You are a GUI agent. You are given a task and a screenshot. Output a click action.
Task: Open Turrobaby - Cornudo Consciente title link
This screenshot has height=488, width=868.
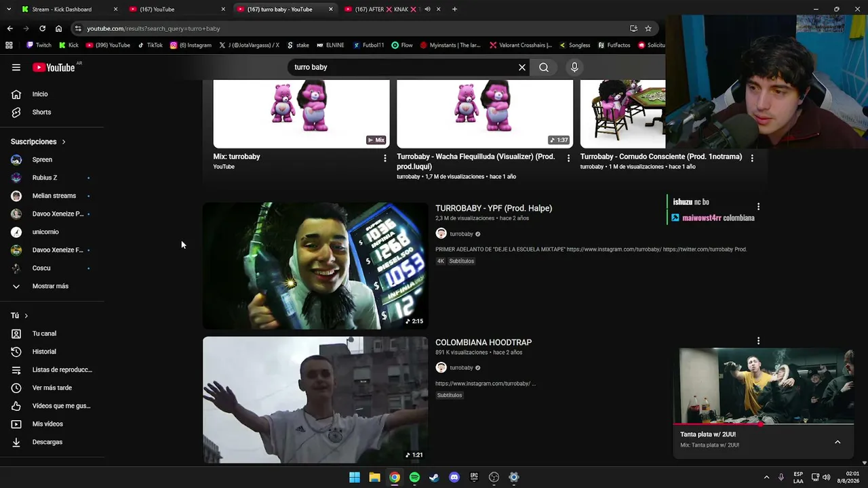click(x=661, y=157)
